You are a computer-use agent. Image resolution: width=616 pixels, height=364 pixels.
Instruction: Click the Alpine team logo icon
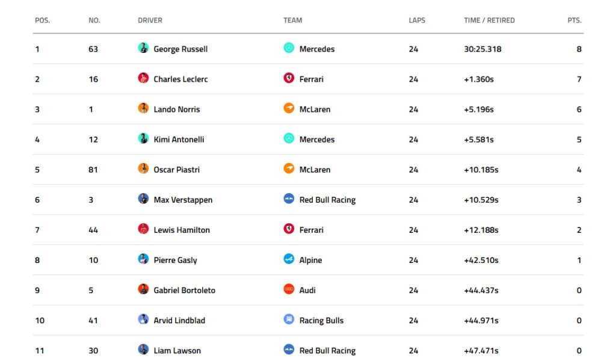click(x=289, y=259)
